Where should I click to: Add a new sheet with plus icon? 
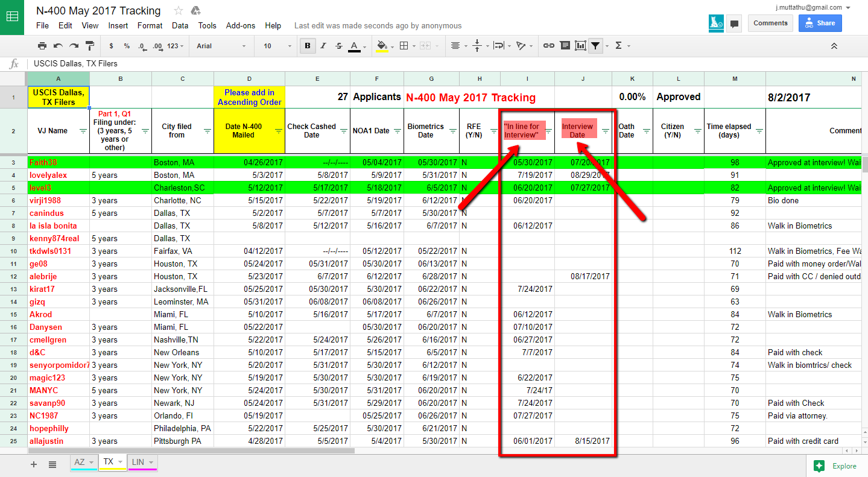click(34, 464)
